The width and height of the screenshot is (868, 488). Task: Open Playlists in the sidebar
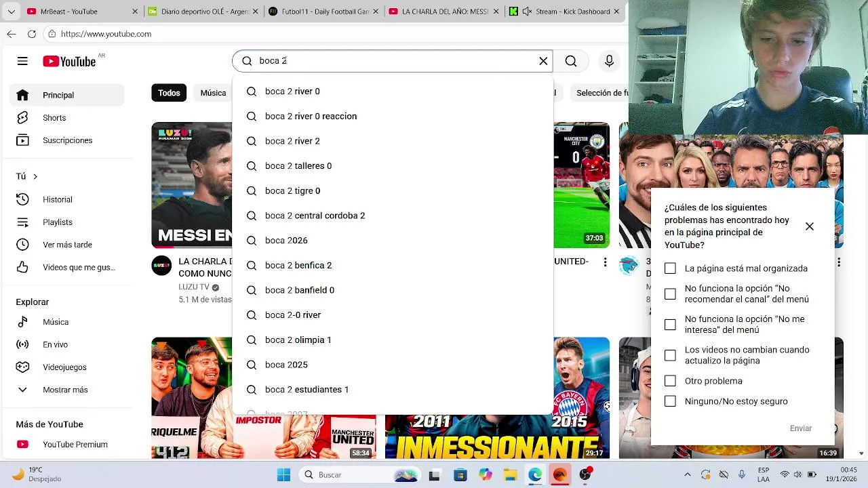[x=66, y=222]
